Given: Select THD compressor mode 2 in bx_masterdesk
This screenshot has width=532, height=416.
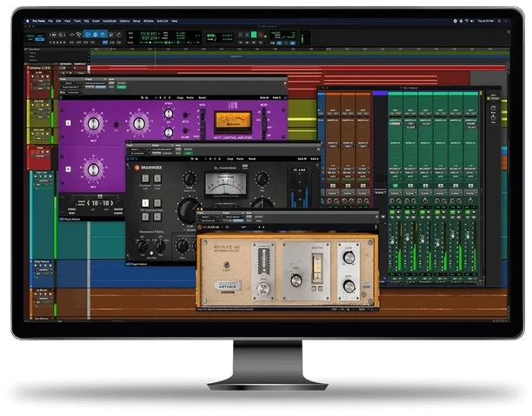Looking at the screenshot, I should tap(157, 203).
